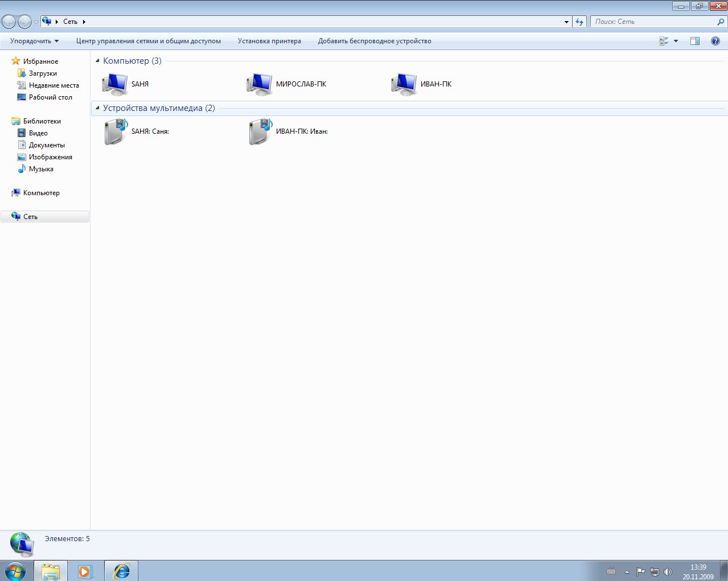Open the МИРОСЛАВ-ПК computer

(x=260, y=84)
